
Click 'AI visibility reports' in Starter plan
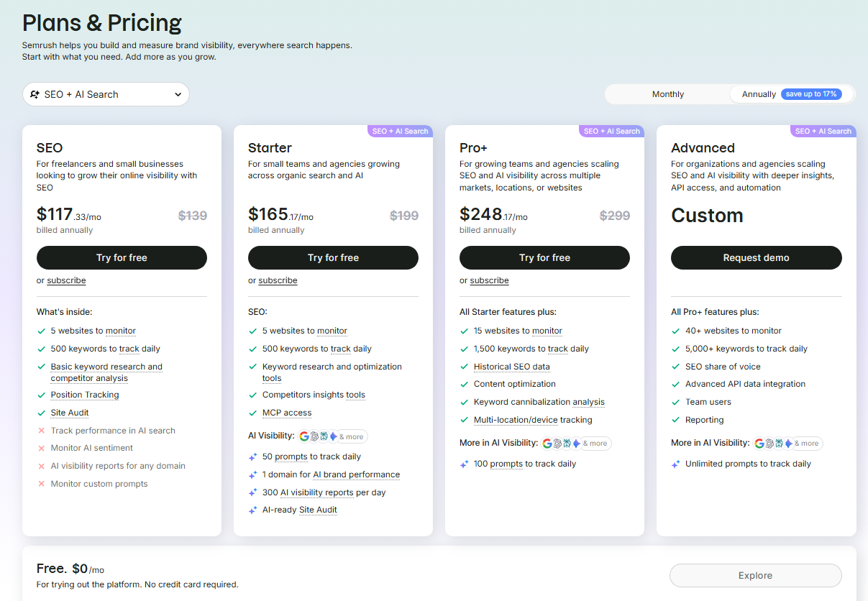(x=317, y=492)
